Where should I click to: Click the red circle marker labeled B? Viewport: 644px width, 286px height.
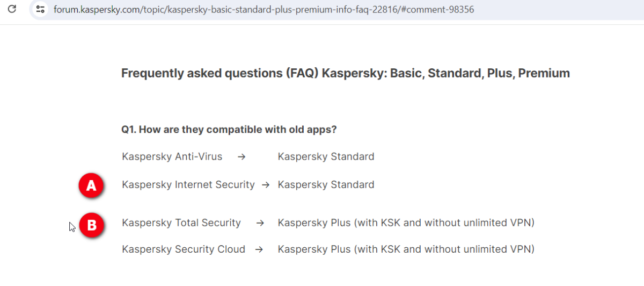[x=92, y=225]
